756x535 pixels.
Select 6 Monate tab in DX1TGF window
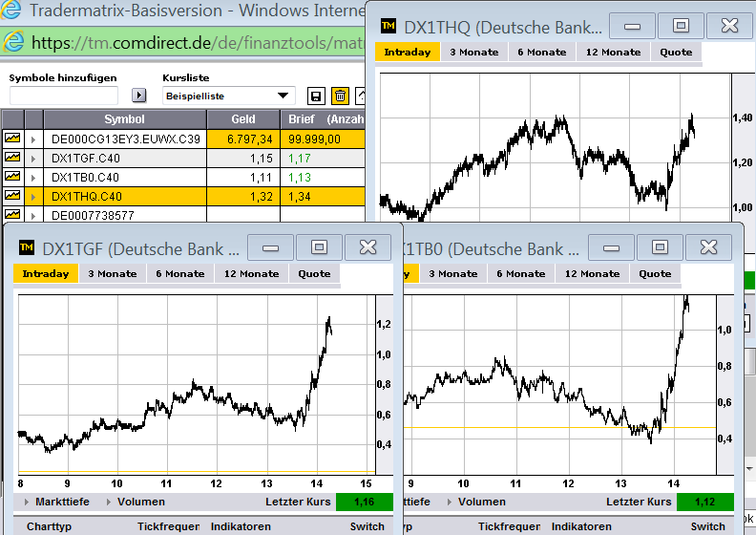(x=180, y=273)
